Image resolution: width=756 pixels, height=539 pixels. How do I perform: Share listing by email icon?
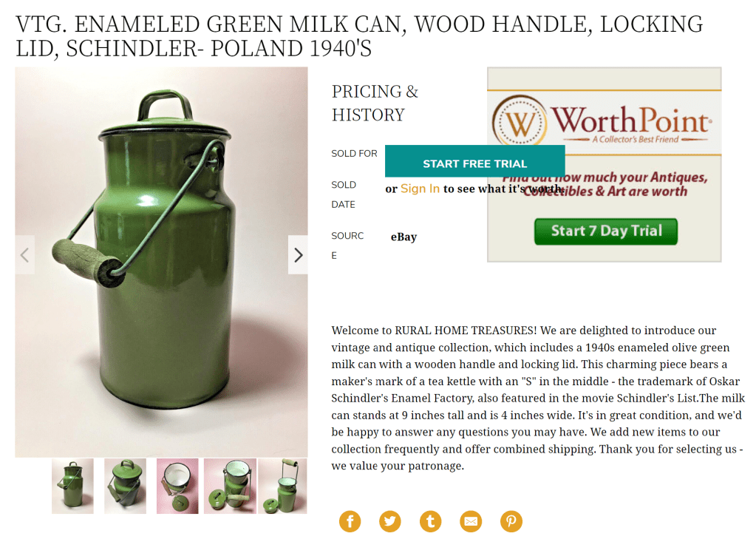[471, 521]
